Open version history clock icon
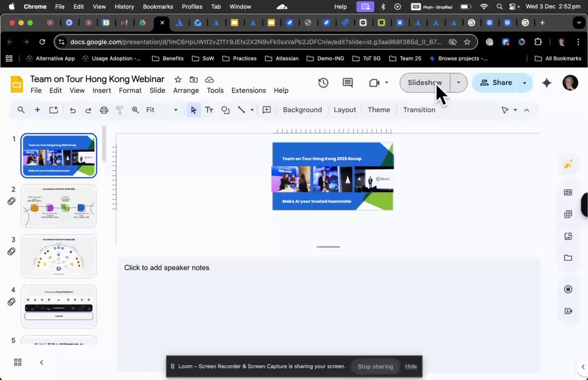 [323, 82]
